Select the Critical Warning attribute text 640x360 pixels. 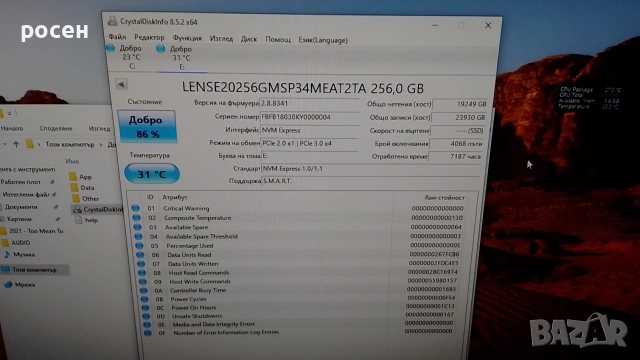click(x=186, y=208)
